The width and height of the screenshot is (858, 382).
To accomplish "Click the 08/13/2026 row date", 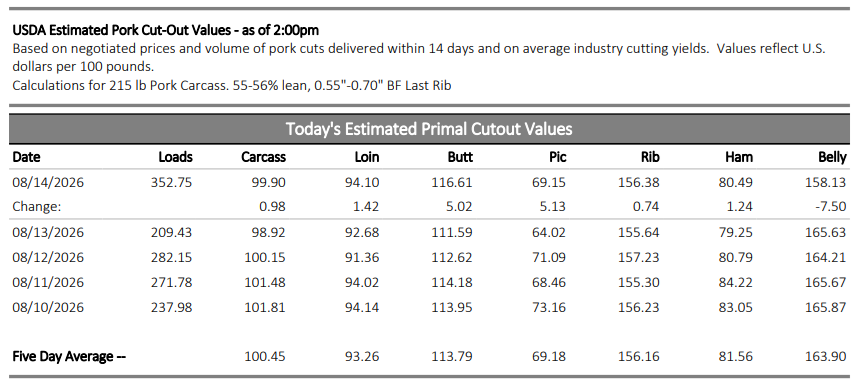I will click(48, 233).
